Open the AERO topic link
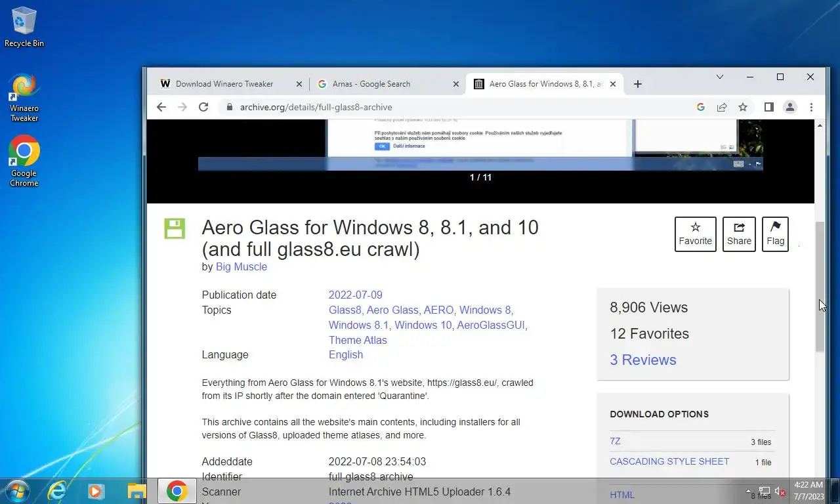This screenshot has width=840, height=504. (438, 310)
